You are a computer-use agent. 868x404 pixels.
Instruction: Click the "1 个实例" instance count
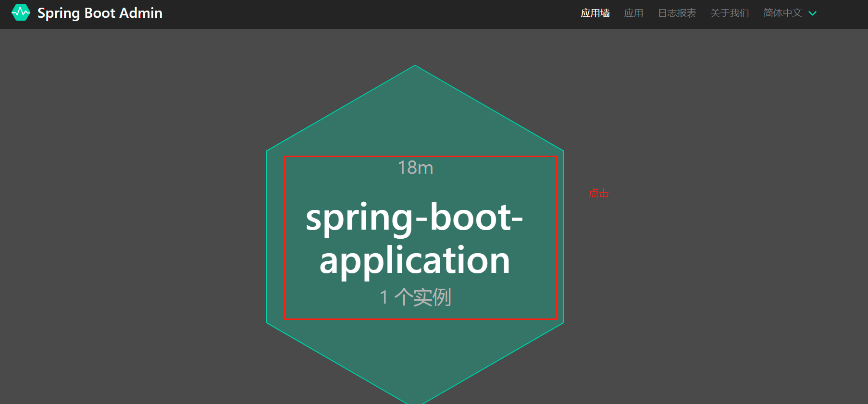click(415, 297)
